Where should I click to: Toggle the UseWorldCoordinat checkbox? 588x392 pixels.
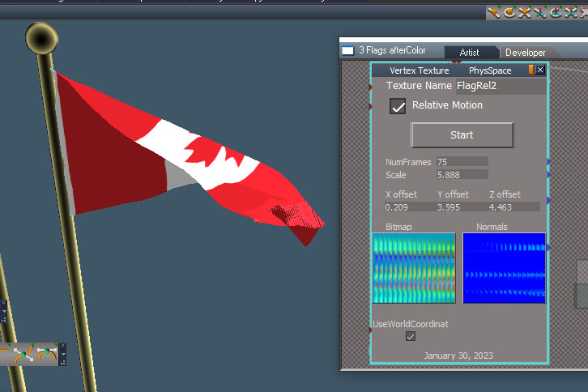click(411, 336)
